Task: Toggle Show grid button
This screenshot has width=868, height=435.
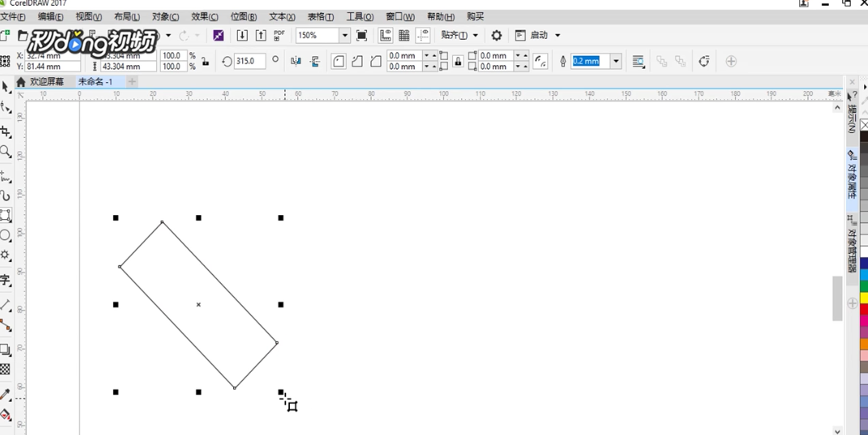Action: coord(404,36)
